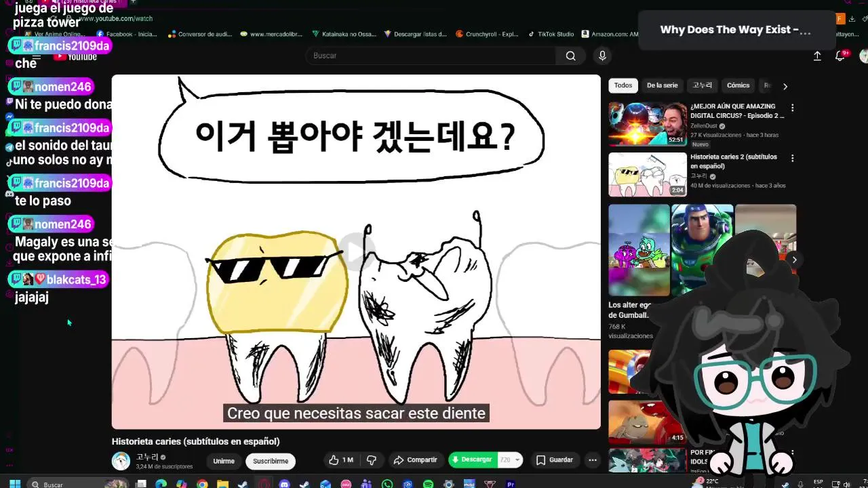Image resolution: width=868 pixels, height=488 pixels.
Task: Show more filter chips with right arrow
Action: coord(785,86)
